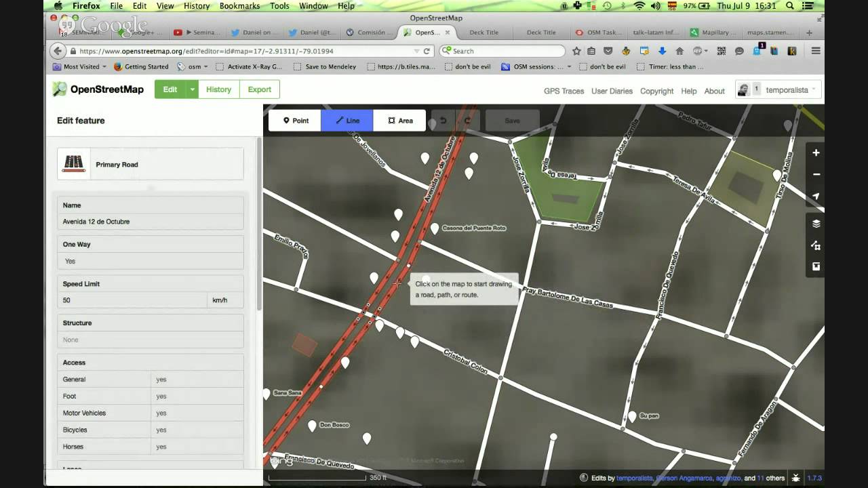Click the browser Search field
This screenshot has width=868, height=488.
point(502,51)
